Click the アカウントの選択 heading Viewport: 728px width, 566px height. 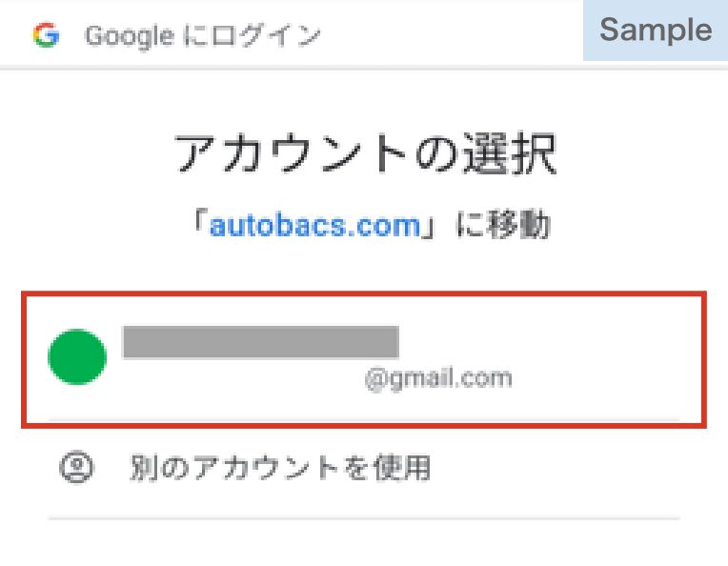point(365,154)
